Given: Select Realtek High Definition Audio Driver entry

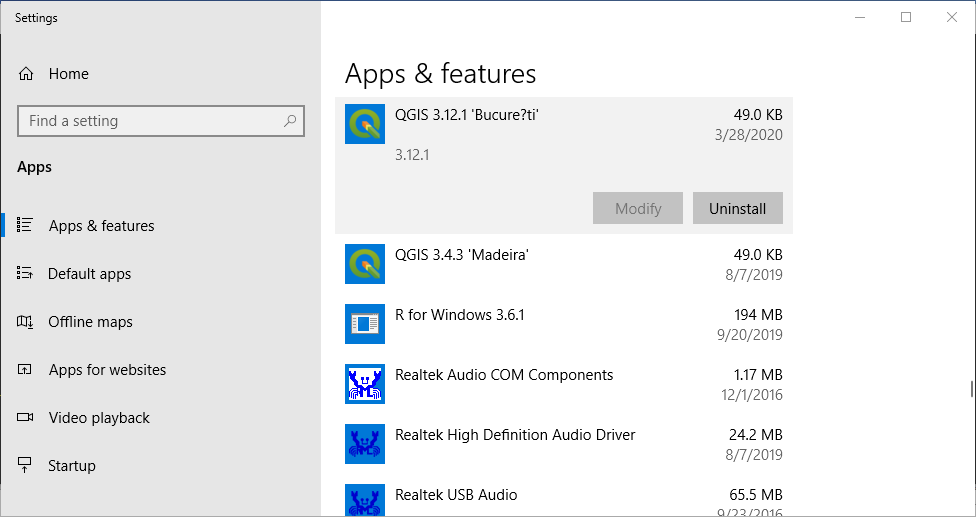Looking at the screenshot, I should point(564,444).
